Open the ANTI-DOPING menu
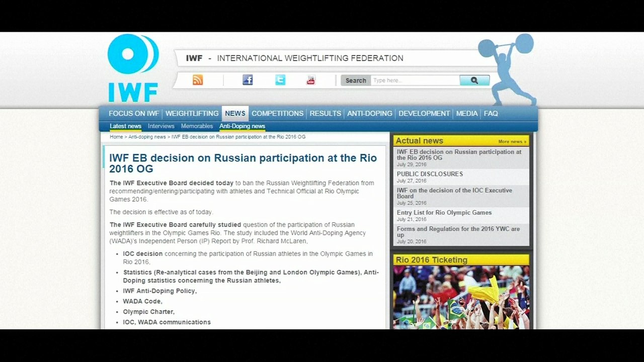 pyautogui.click(x=370, y=114)
